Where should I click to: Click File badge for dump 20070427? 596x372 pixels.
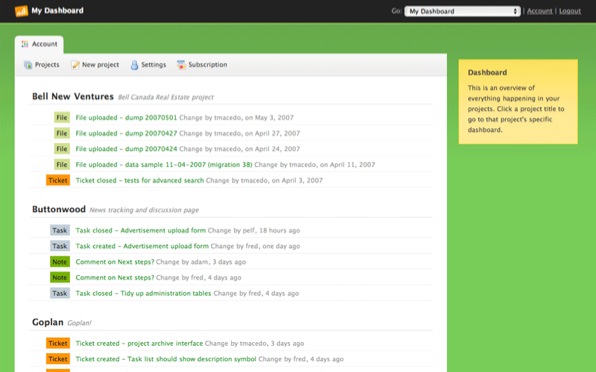(x=62, y=133)
